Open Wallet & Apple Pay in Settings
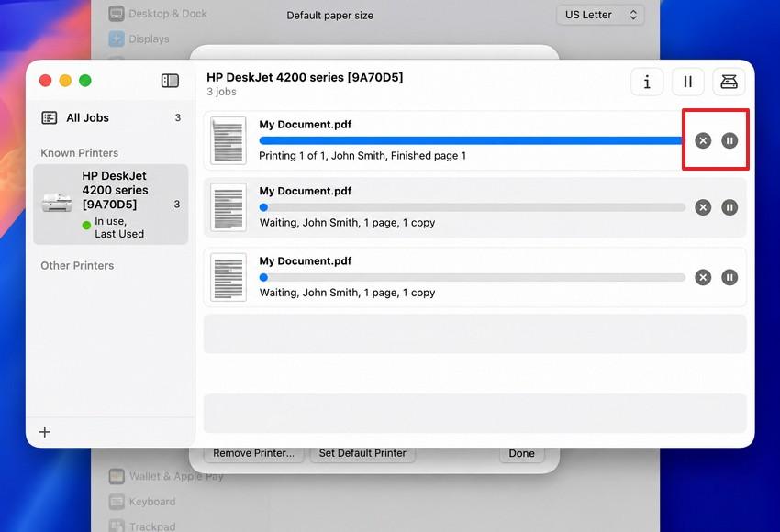 166,476
